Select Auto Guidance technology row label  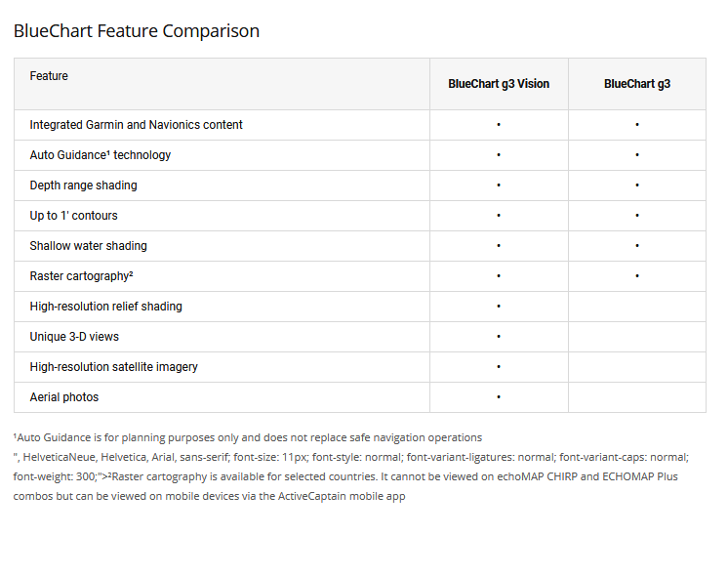coord(100,155)
